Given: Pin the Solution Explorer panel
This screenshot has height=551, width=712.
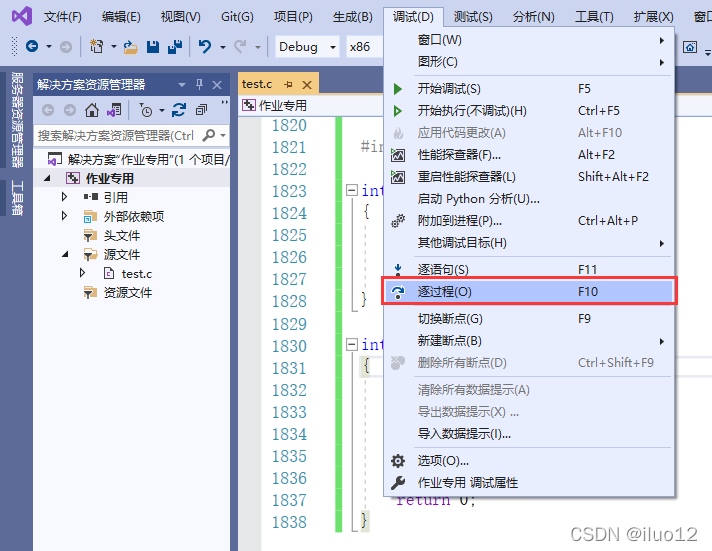Looking at the screenshot, I should [199, 84].
